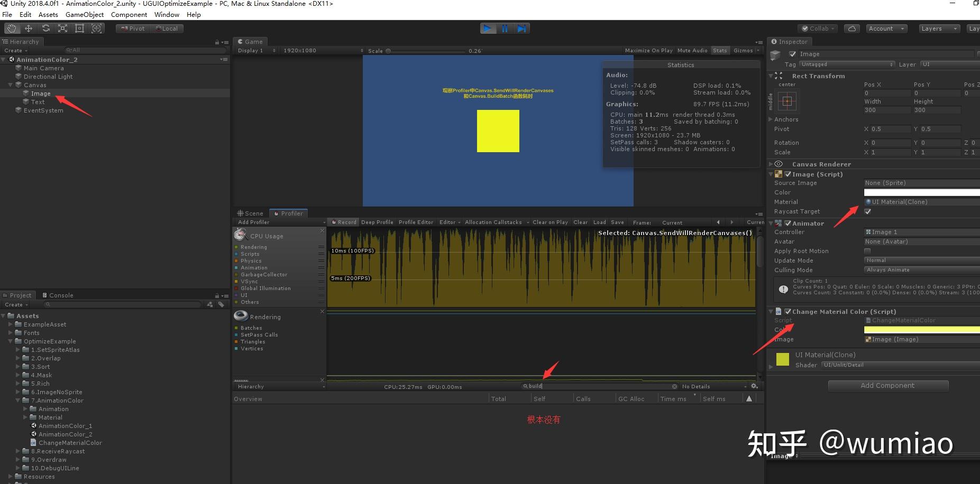Open the Update Mode dropdown set to Normal
The height and width of the screenshot is (484, 980).
(920, 260)
